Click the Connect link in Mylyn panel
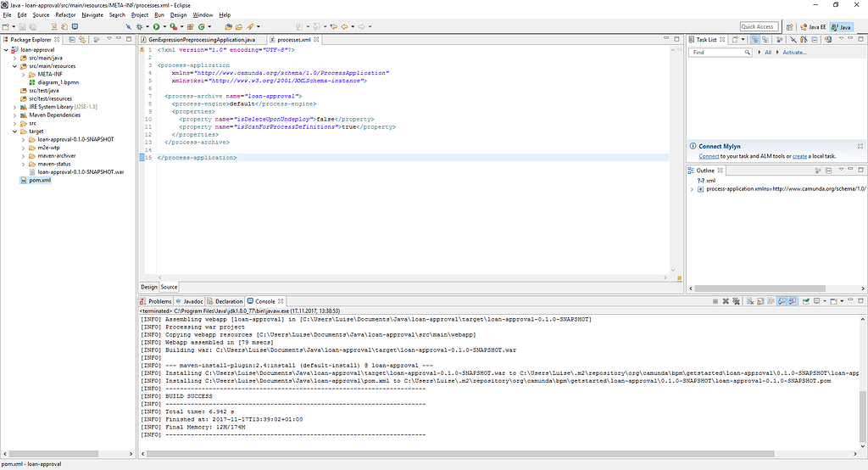The height and width of the screenshot is (470, 868). (x=709, y=156)
